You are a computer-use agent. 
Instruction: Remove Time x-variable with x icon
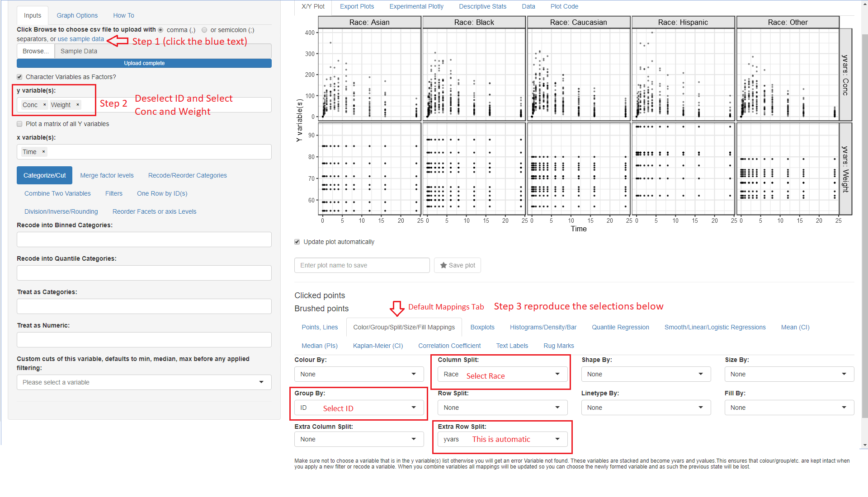(x=43, y=152)
